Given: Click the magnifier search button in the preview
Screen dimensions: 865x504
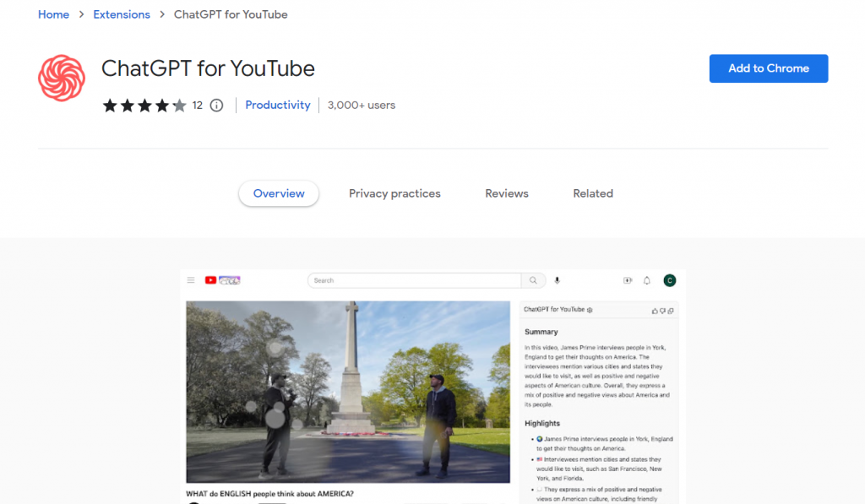Looking at the screenshot, I should (x=534, y=280).
